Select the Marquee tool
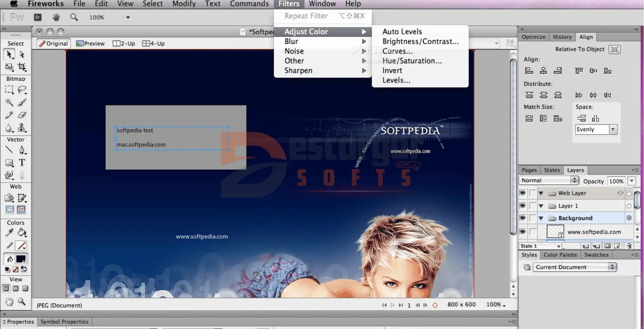 click(x=9, y=90)
